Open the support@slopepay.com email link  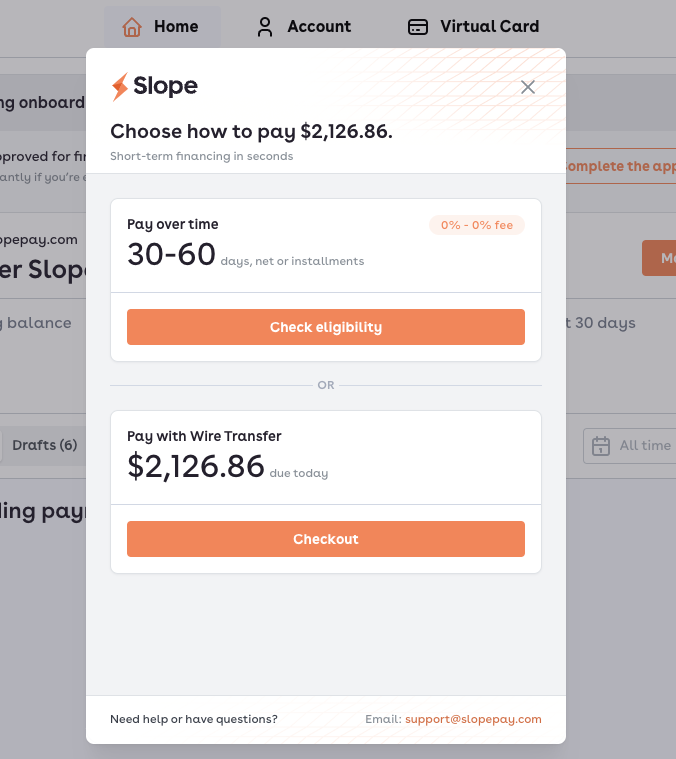(473, 719)
